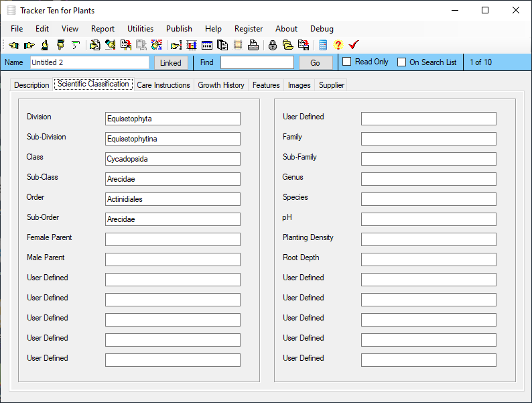Click the padlock icon in the toolbar
Viewport: 532px width, 403px height.
point(273,46)
